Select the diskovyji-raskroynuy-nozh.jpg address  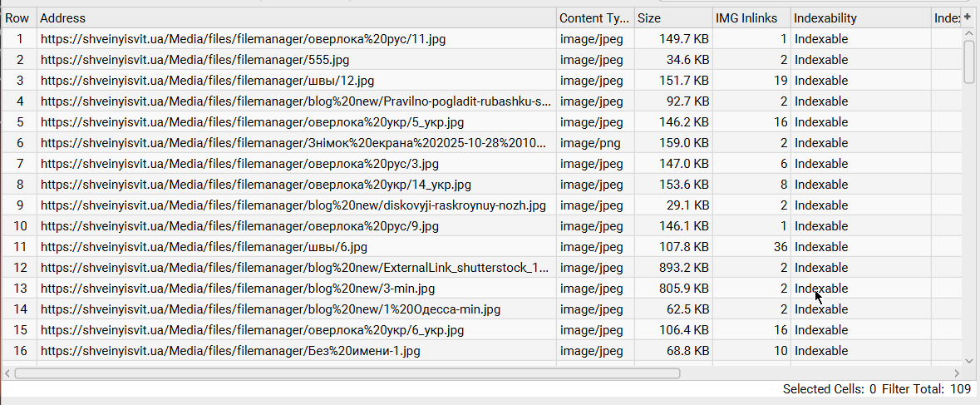(x=293, y=205)
